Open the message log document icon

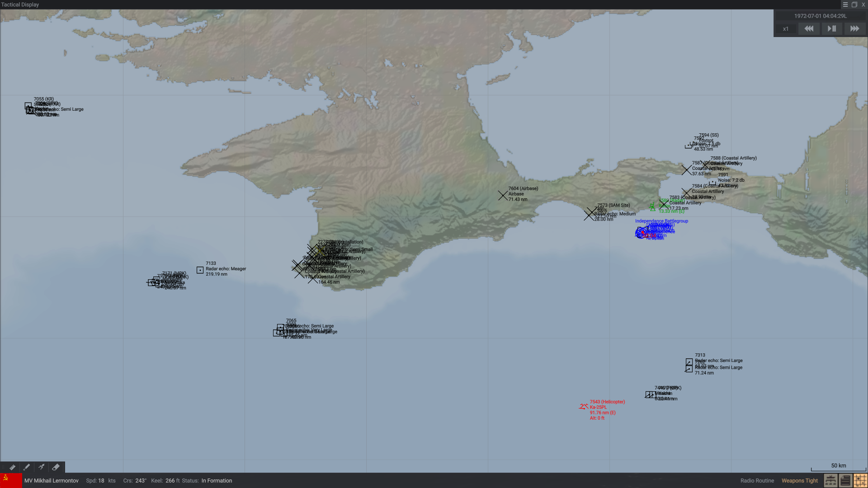tap(845, 480)
